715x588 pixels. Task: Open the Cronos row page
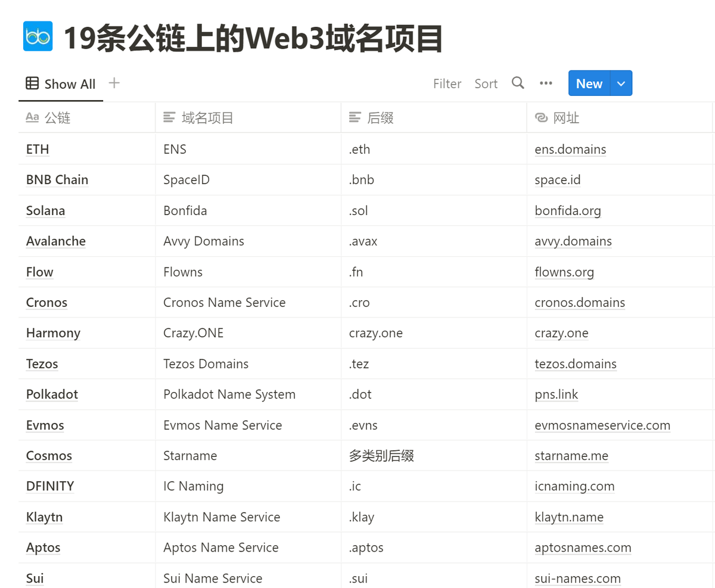point(46,302)
